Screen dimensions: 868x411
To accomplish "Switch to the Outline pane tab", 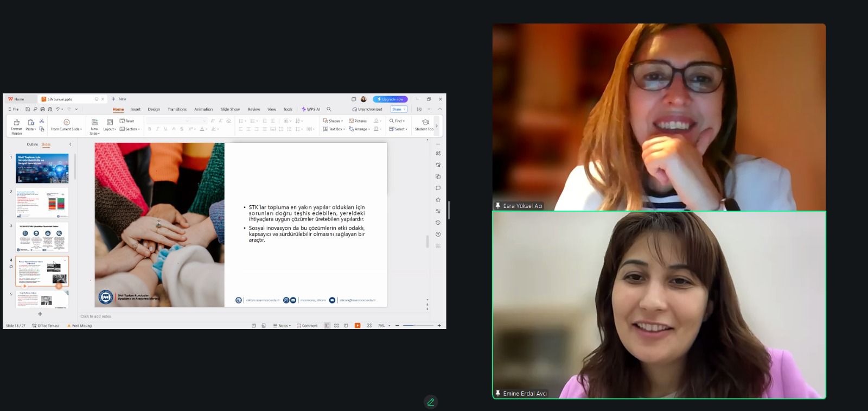I will coord(33,144).
